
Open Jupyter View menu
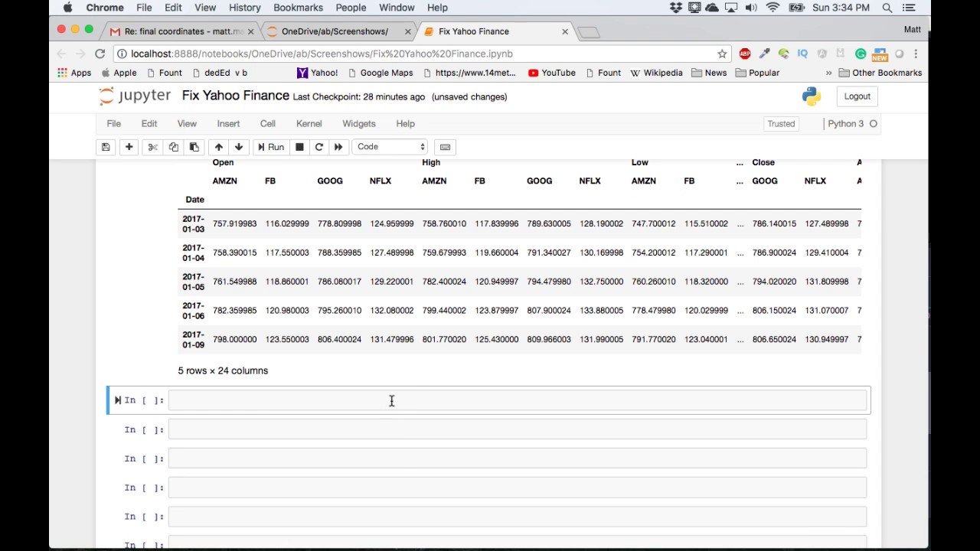click(187, 123)
